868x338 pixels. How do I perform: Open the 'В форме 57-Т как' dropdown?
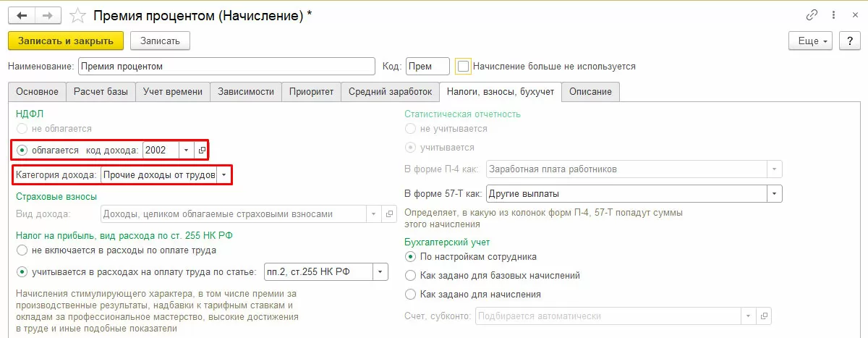[774, 194]
